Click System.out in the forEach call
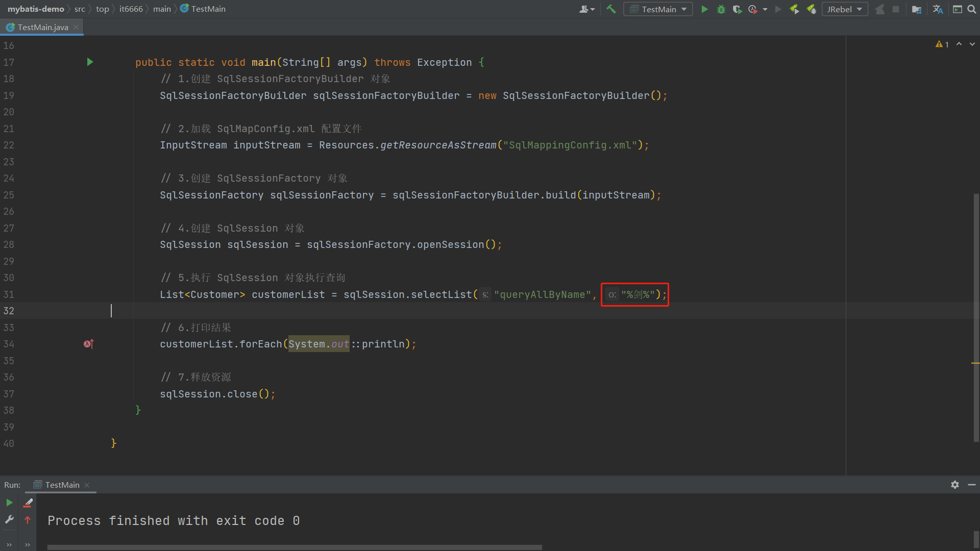Screen dimensions: 980x551 (x=319, y=344)
